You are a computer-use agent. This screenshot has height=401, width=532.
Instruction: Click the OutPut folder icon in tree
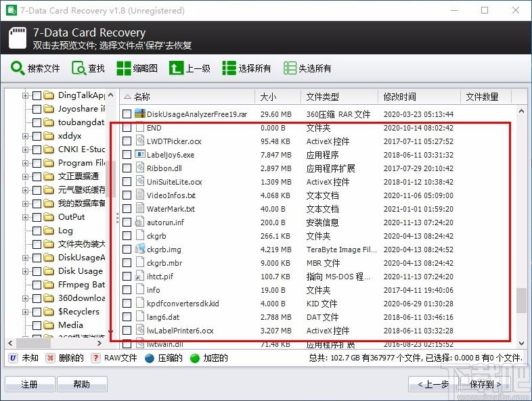[49, 217]
